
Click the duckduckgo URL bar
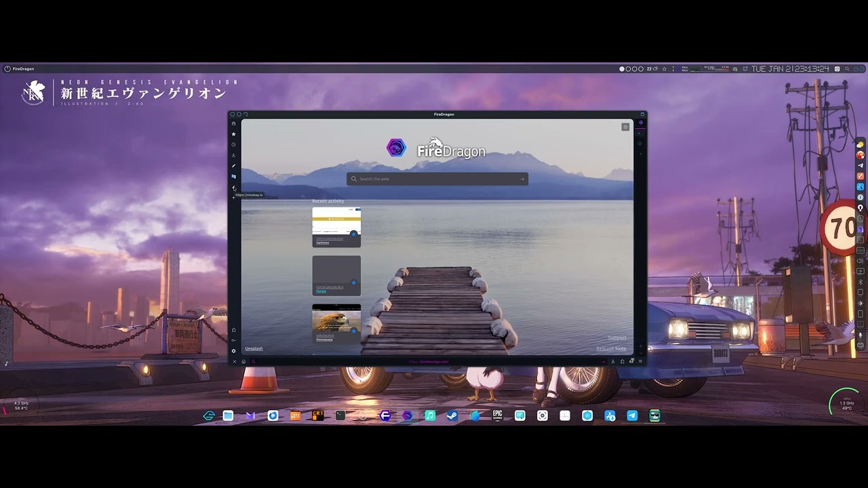tap(429, 361)
